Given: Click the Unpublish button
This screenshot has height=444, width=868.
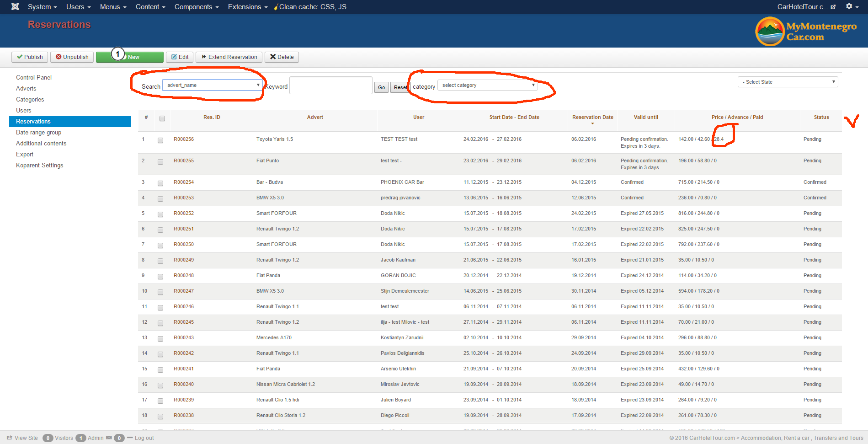Looking at the screenshot, I should [72, 57].
